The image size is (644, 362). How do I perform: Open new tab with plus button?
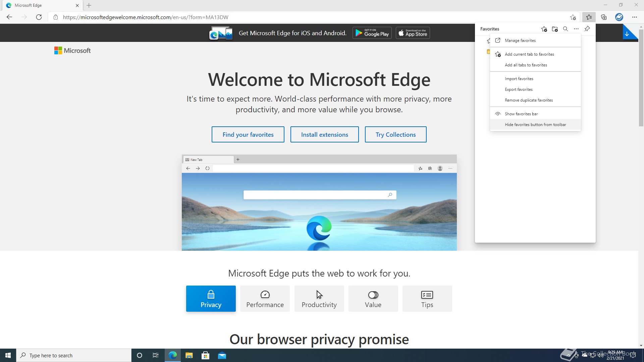(x=89, y=5)
